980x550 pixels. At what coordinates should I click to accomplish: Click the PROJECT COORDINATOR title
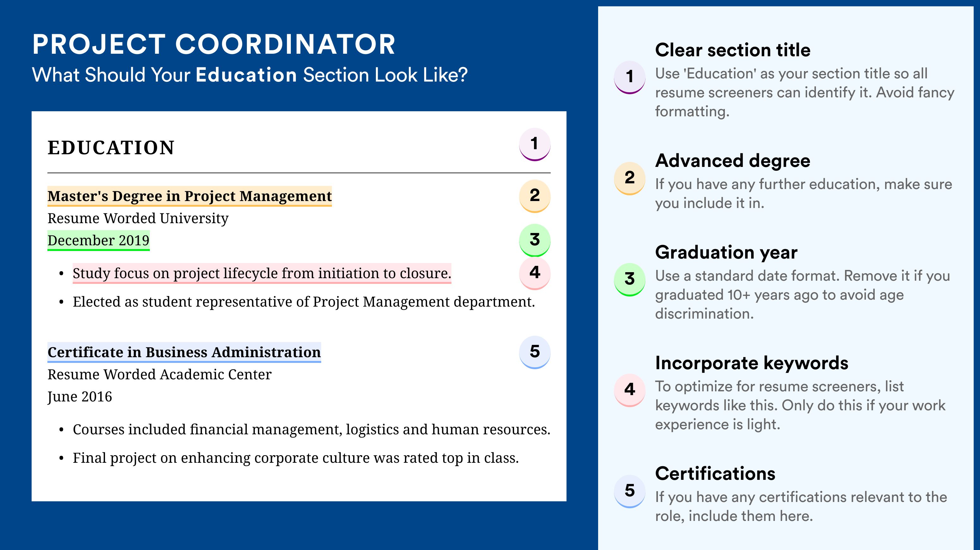(x=214, y=44)
